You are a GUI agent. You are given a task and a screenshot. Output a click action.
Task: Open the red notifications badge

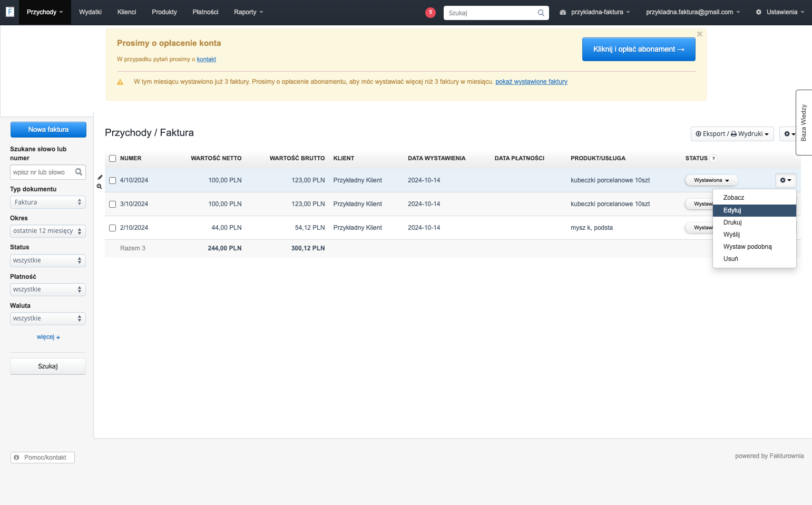(431, 12)
